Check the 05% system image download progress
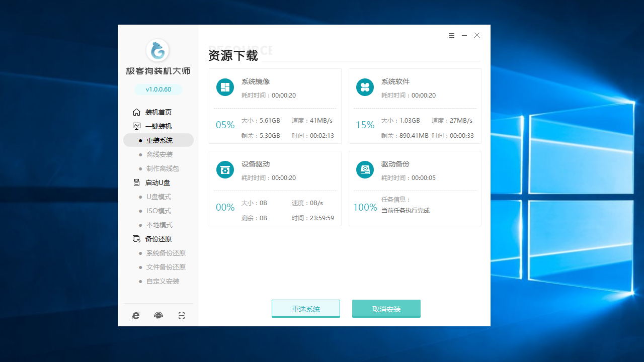Viewport: 644px width, 362px height. pos(225,125)
